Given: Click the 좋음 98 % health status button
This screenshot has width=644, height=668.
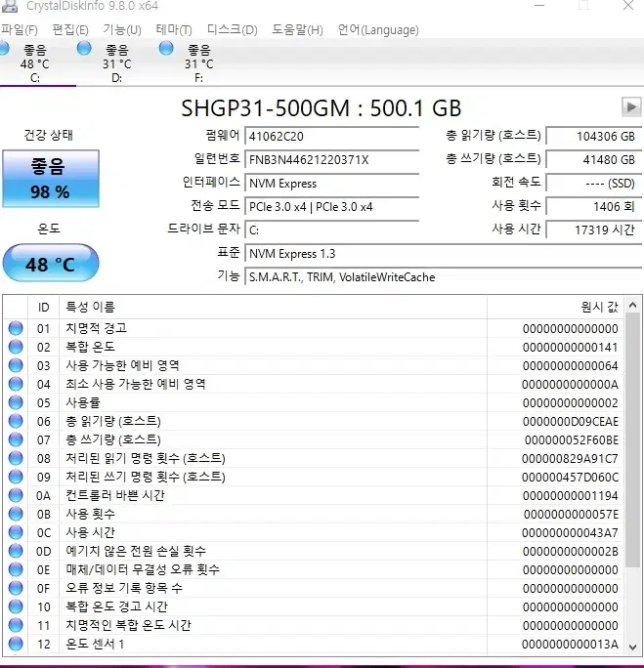Looking at the screenshot, I should [x=51, y=179].
